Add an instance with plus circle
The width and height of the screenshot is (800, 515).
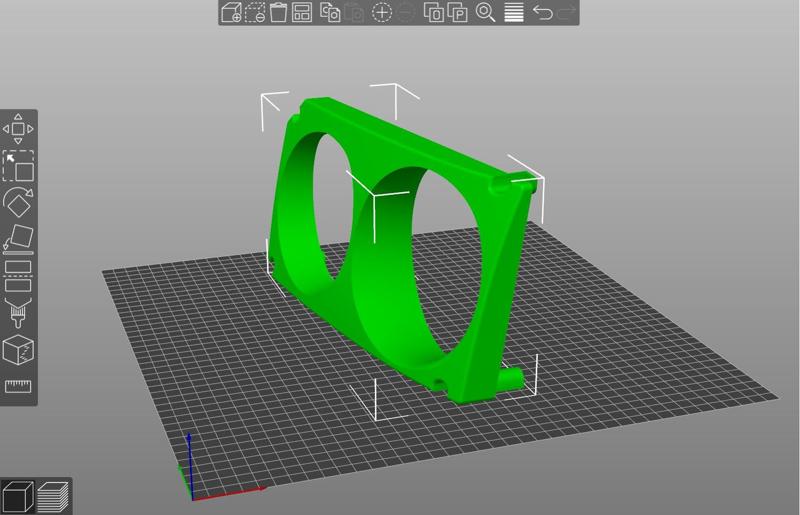[382, 12]
